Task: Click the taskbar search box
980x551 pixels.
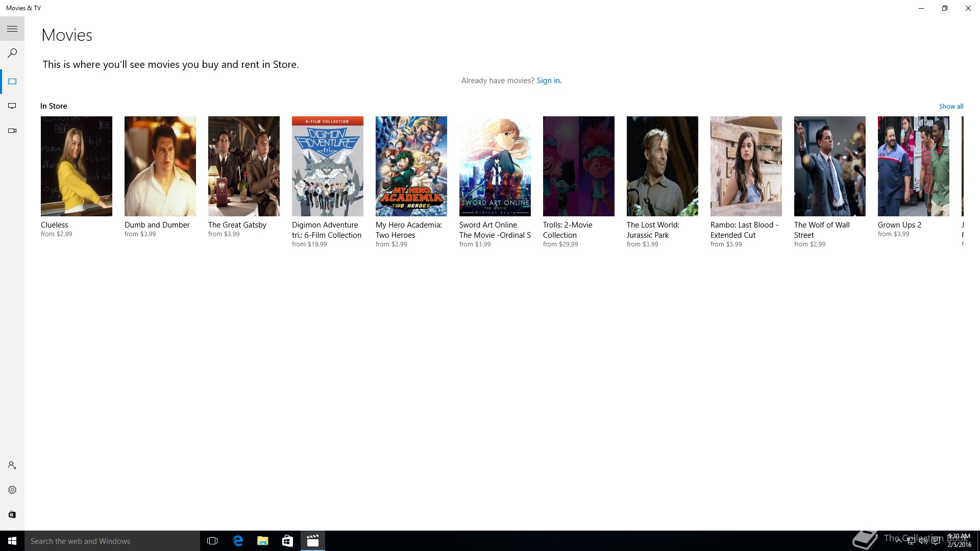Action: click(112, 541)
